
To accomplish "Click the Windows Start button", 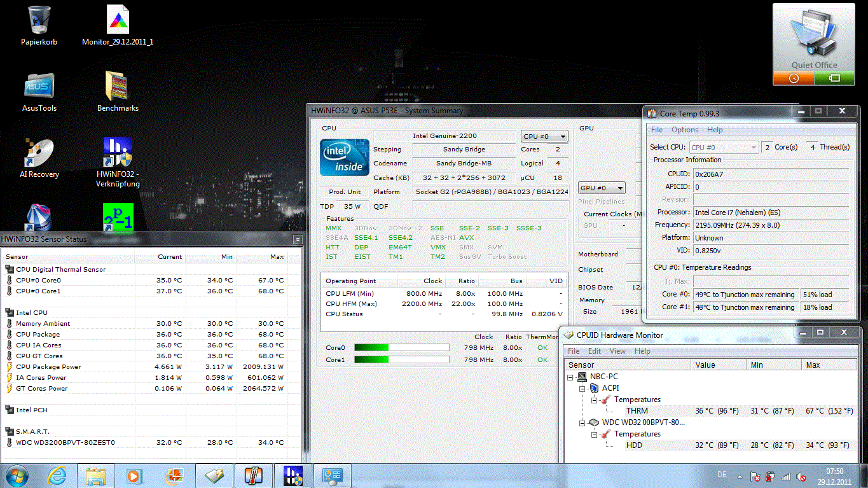I will (17, 475).
